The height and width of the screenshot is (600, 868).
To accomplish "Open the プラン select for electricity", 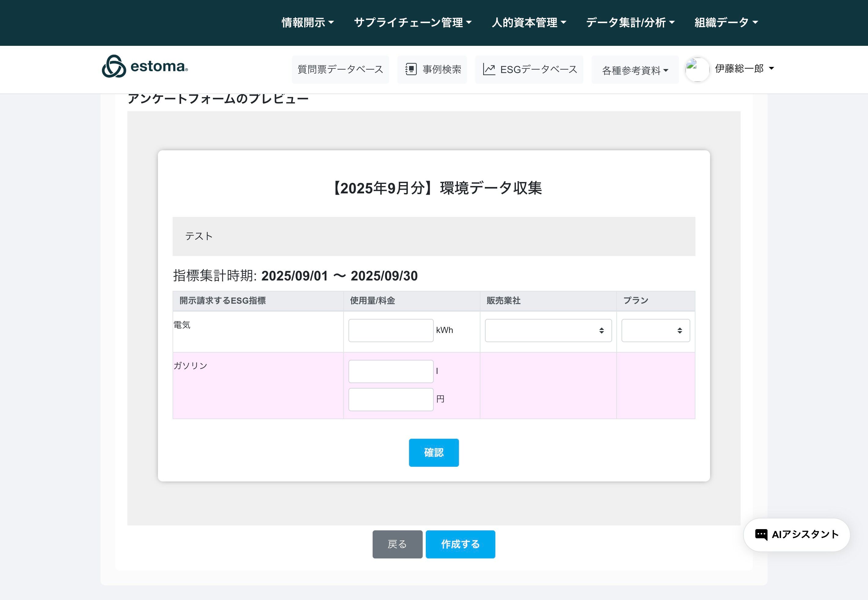I will pos(655,331).
